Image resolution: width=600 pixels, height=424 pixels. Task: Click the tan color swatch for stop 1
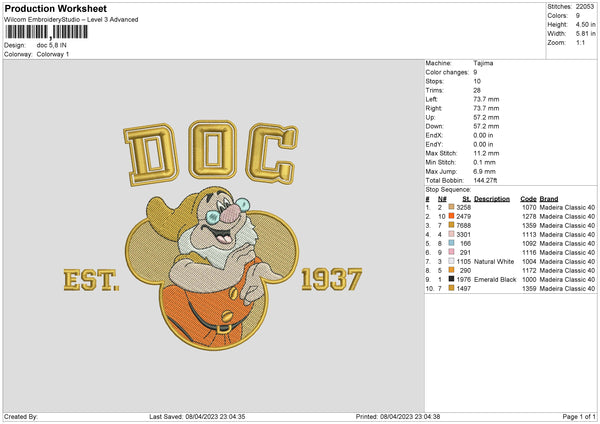click(x=451, y=207)
